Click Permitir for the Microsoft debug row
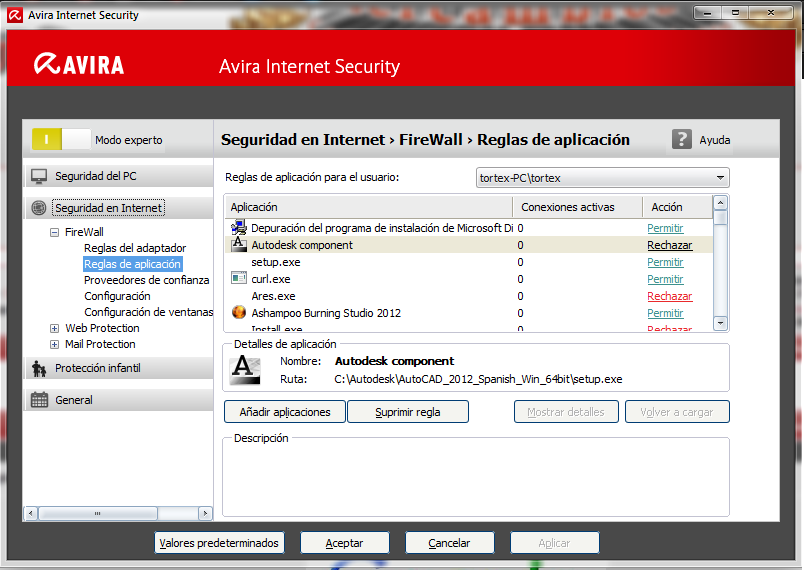This screenshot has width=804, height=570. [665, 228]
